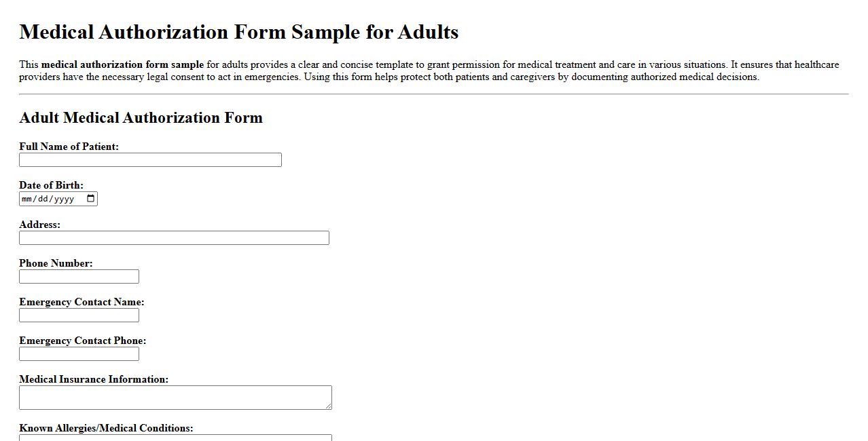Select the month segment in Date of Birth
This screenshot has width=868, height=441.
click(28, 198)
